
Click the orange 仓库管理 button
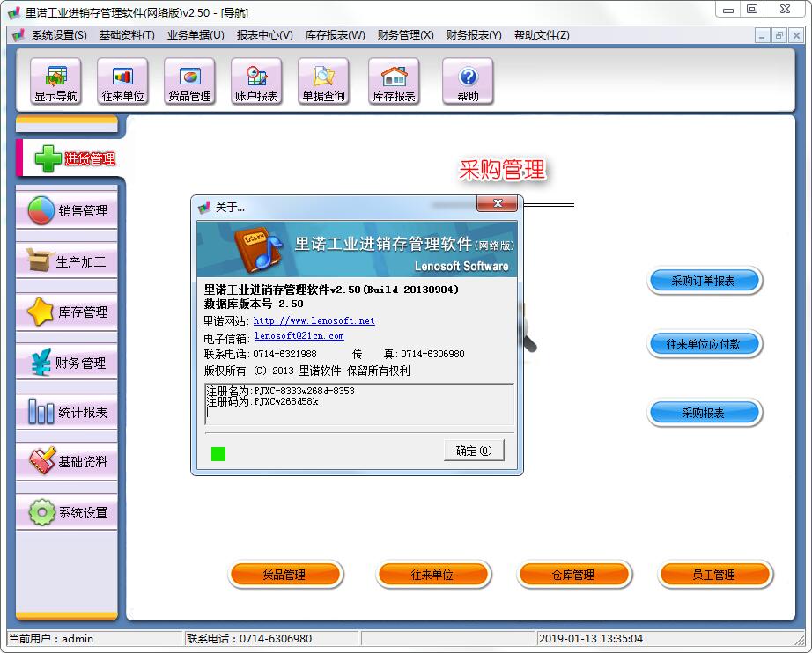573,575
